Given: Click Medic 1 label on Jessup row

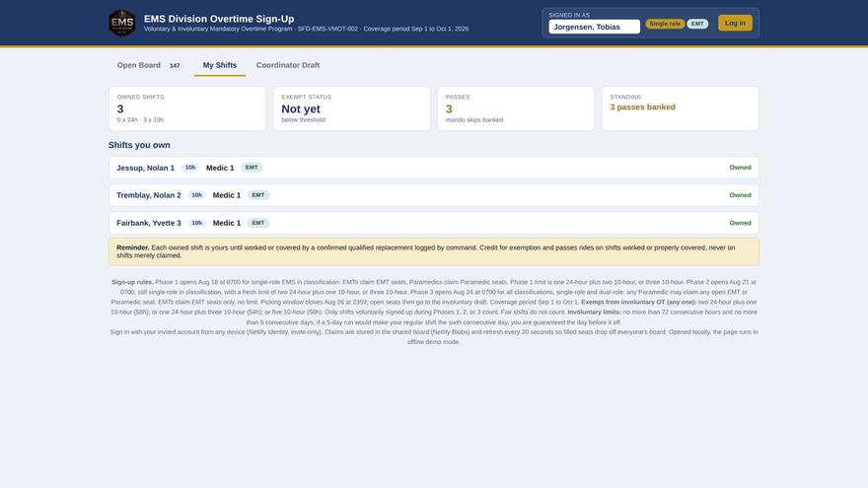Looking at the screenshot, I should [220, 168].
